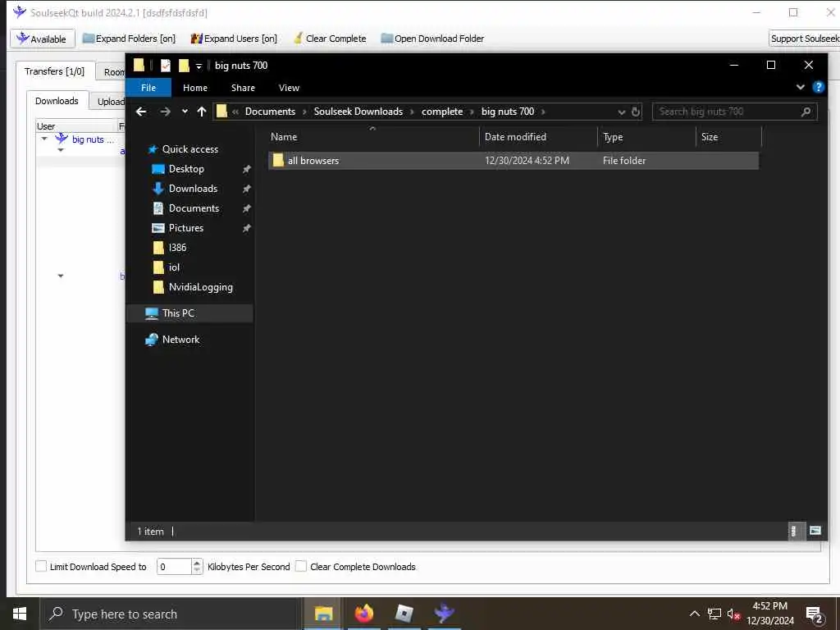Sort by Type column header
The image size is (840, 630).
pyautogui.click(x=646, y=137)
